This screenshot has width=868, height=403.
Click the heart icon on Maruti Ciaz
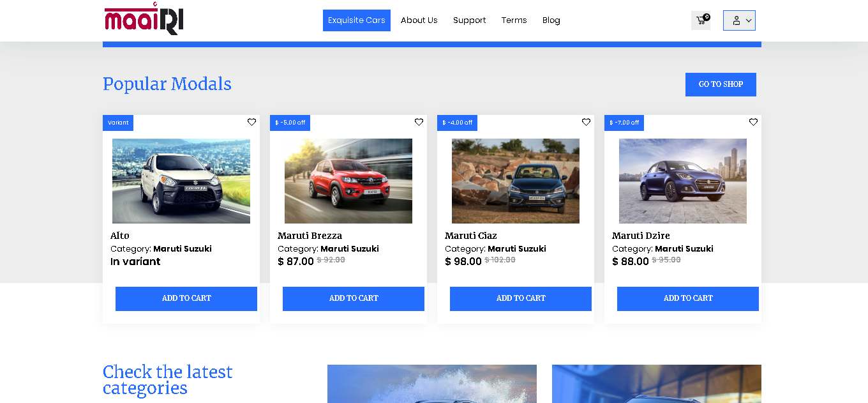pos(586,122)
